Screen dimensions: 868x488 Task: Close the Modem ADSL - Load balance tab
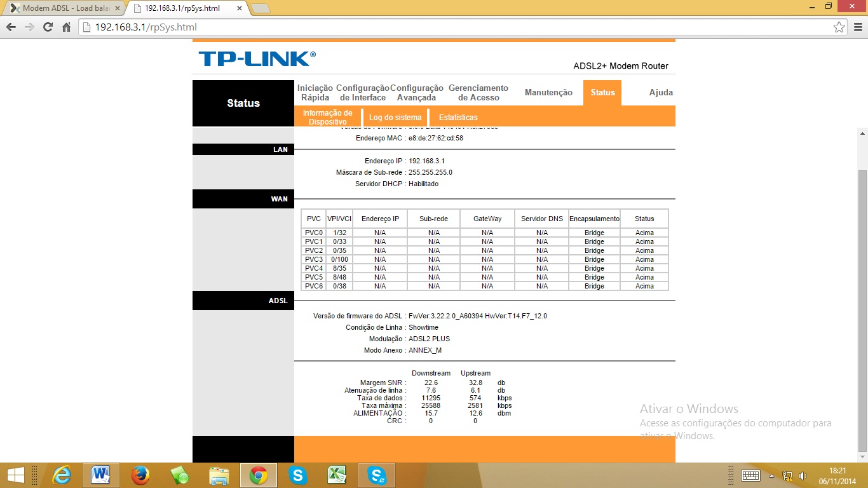(x=117, y=8)
